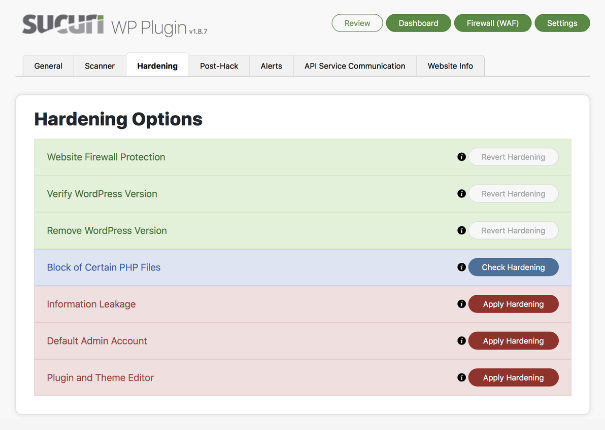This screenshot has height=430, width=605.
Task: Open the Scanner tab
Action: (99, 66)
